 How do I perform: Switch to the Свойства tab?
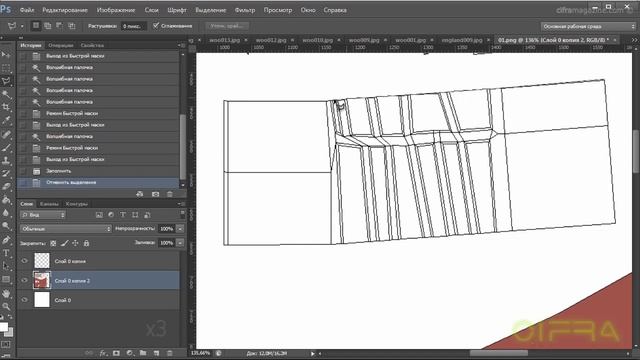[92, 45]
